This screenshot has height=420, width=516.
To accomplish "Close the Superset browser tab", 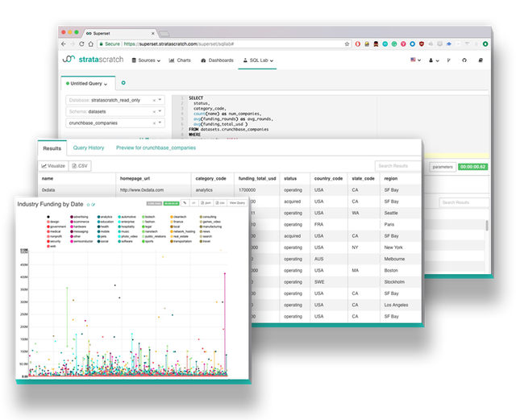I will 152,33.
